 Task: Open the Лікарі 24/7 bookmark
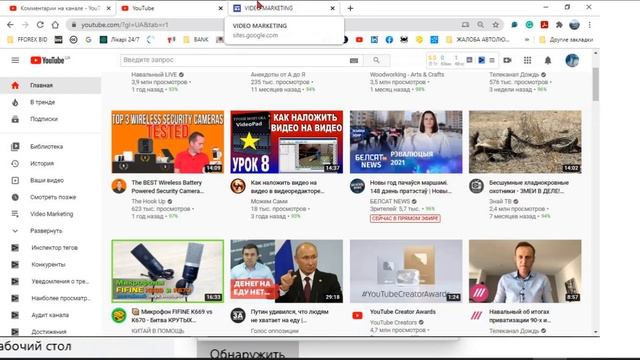(120, 40)
